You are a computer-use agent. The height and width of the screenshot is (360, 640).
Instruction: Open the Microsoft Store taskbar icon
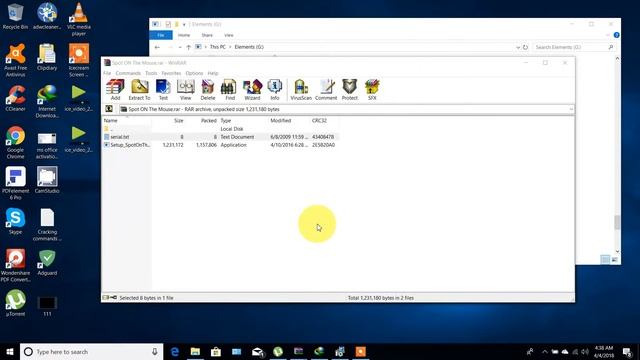click(x=216, y=351)
